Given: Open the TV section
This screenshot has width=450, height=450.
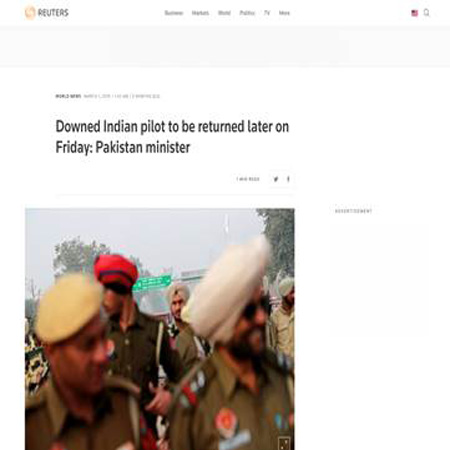Looking at the screenshot, I should point(267,13).
